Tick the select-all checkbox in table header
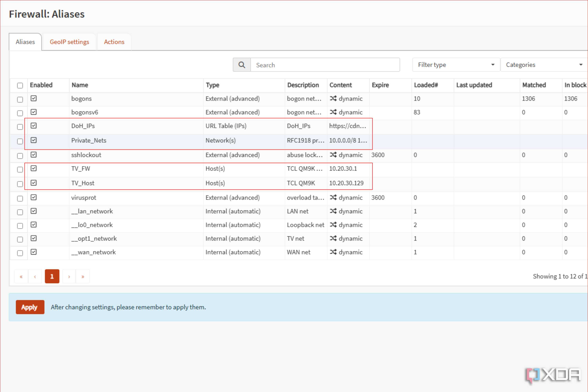Image resolution: width=588 pixels, height=392 pixels. coord(20,85)
